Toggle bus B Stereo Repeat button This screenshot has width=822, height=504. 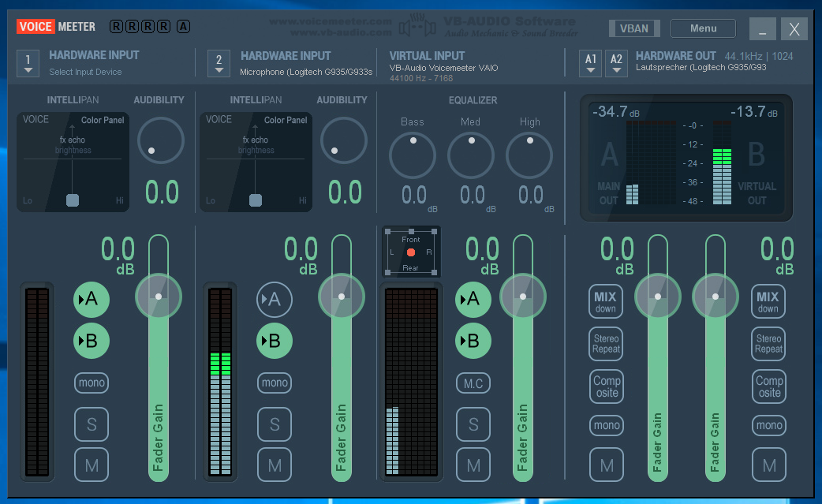(768, 344)
